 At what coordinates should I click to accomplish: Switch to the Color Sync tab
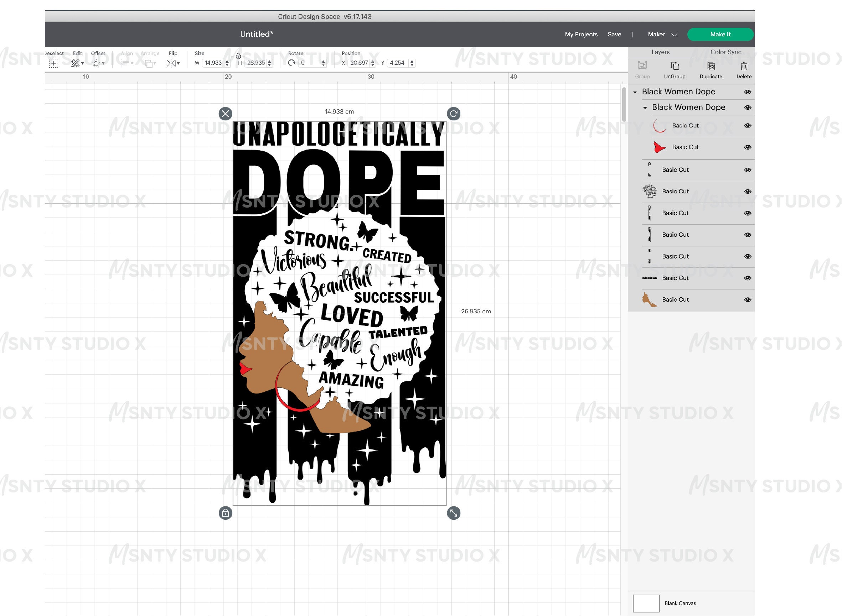[725, 52]
